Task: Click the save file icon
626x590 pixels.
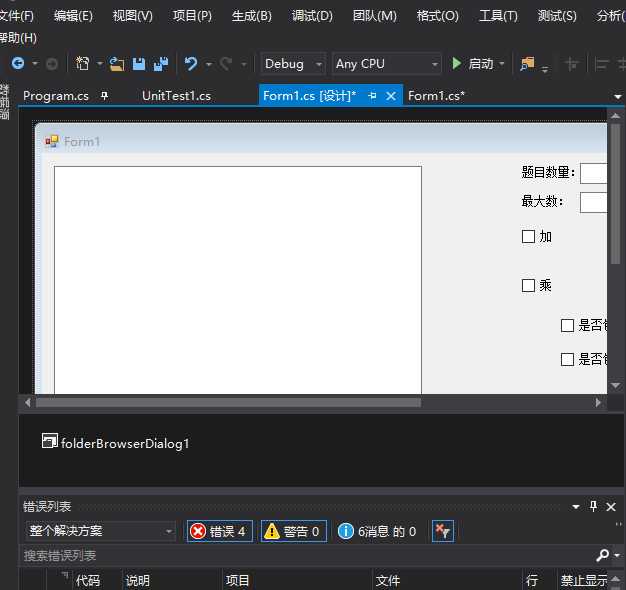Action: pyautogui.click(x=139, y=64)
